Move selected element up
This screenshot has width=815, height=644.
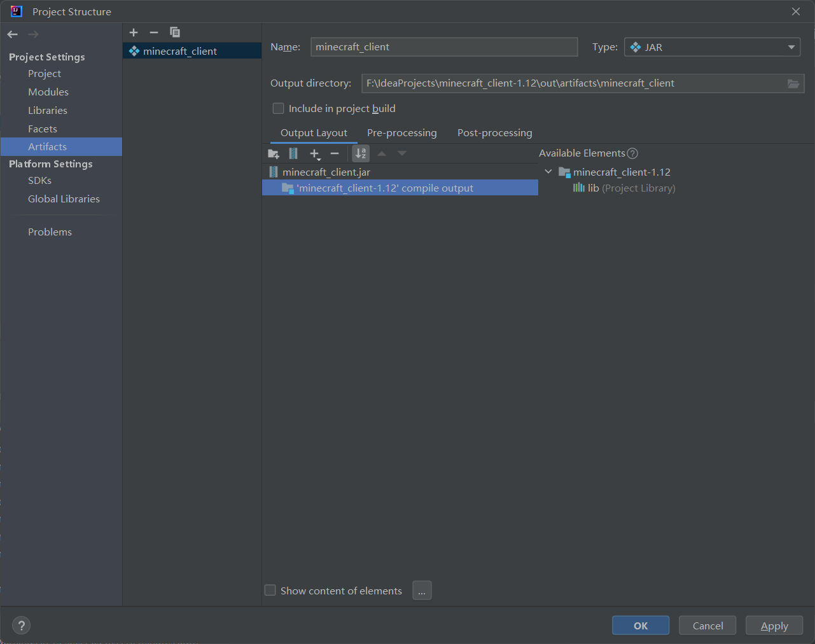[x=382, y=153]
